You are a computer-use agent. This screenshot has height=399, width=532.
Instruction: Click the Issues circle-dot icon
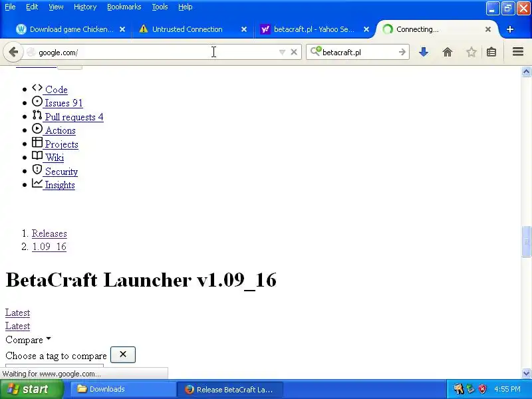pyautogui.click(x=37, y=102)
